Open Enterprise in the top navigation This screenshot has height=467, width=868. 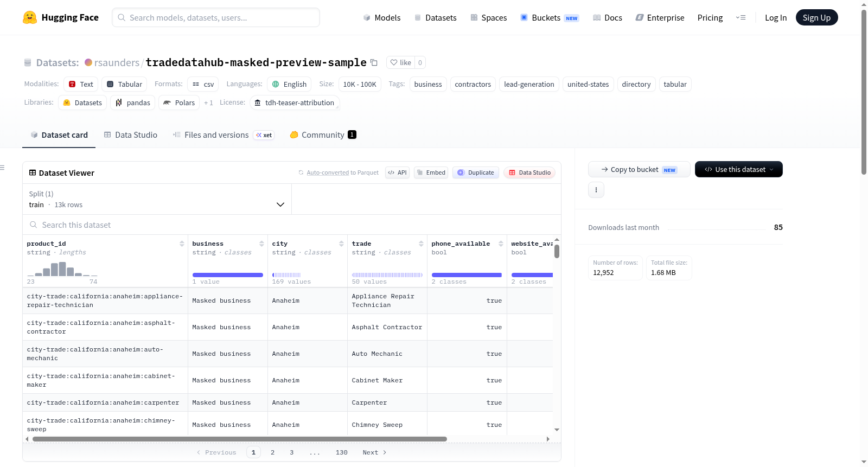(660, 17)
